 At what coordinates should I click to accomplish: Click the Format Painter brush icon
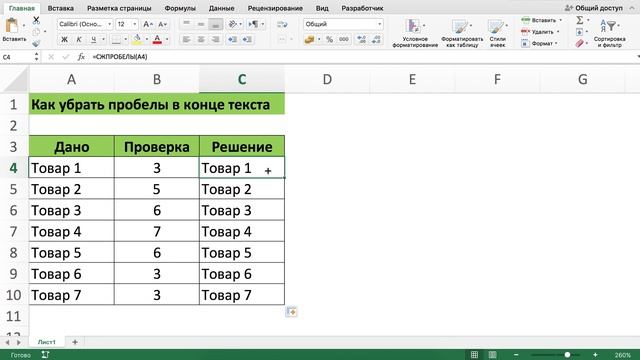[x=36, y=43]
